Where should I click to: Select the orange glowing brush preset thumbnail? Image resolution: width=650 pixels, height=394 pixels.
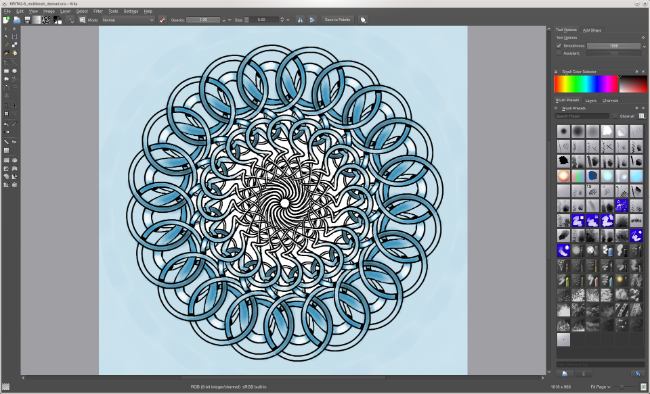click(563, 176)
